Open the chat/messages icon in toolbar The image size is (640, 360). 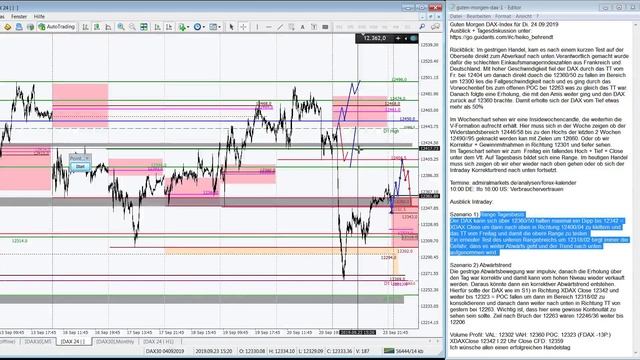[436, 27]
